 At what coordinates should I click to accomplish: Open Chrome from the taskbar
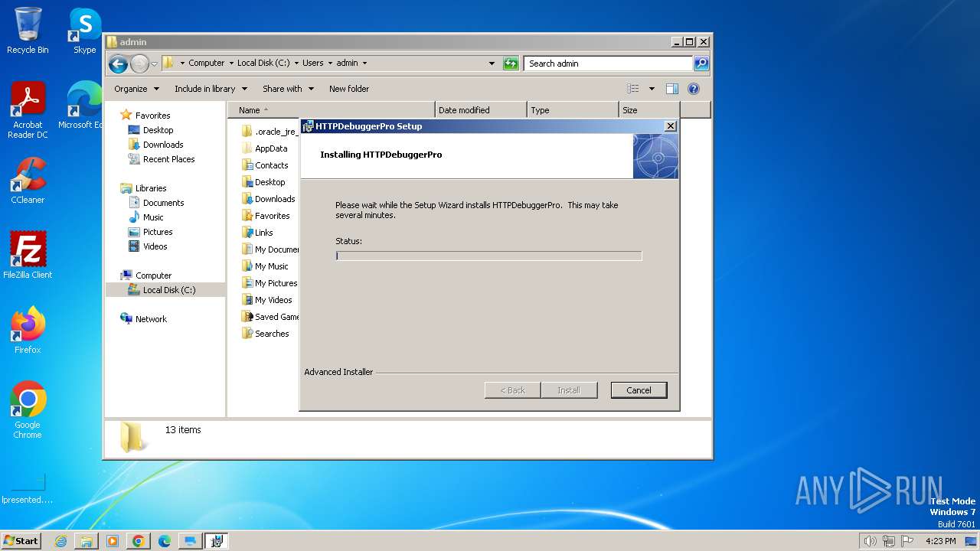139,541
